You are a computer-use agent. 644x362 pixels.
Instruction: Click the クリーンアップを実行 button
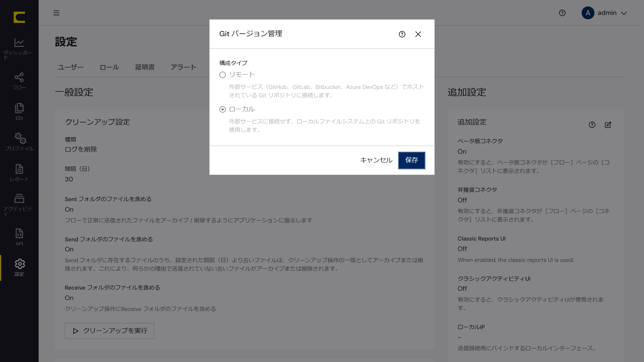pos(109,331)
